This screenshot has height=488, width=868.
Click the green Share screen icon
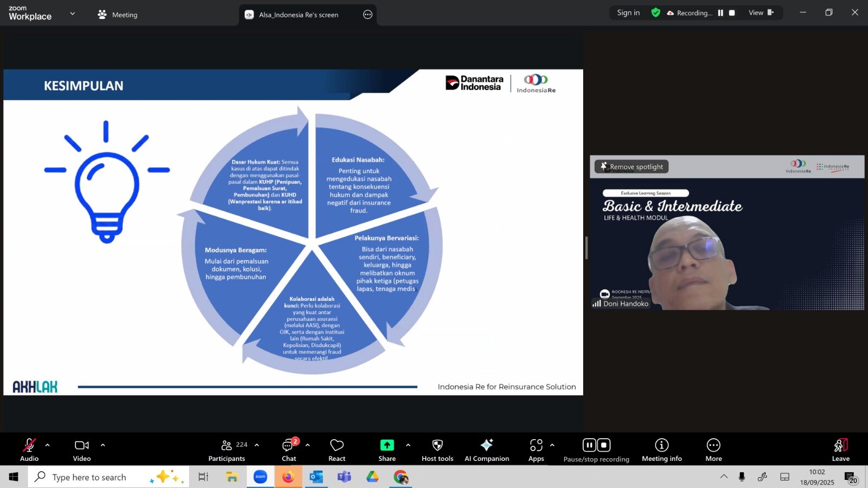387,445
